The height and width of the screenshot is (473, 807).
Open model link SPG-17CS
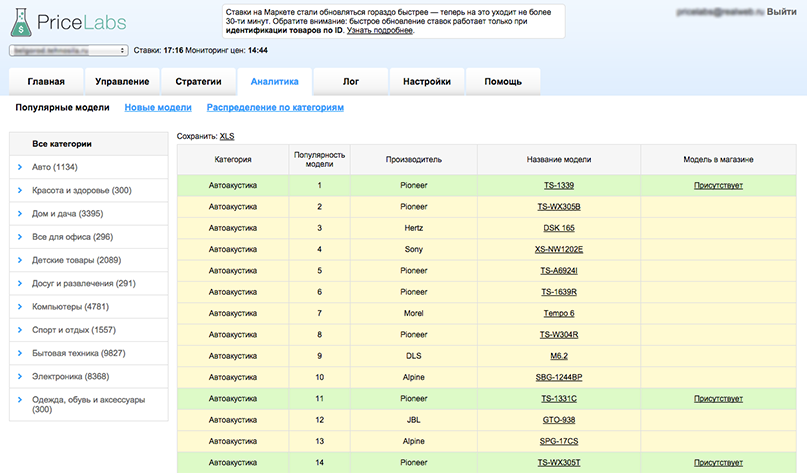(559, 441)
